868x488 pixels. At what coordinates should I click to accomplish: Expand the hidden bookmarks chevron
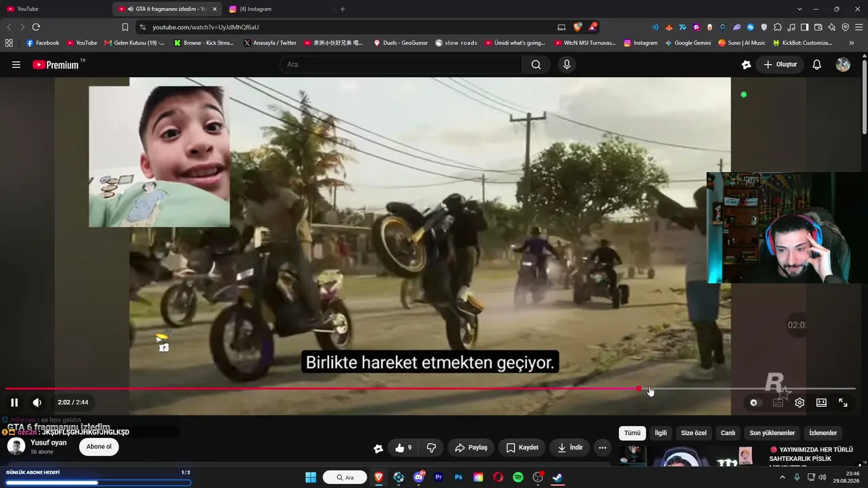point(852,43)
